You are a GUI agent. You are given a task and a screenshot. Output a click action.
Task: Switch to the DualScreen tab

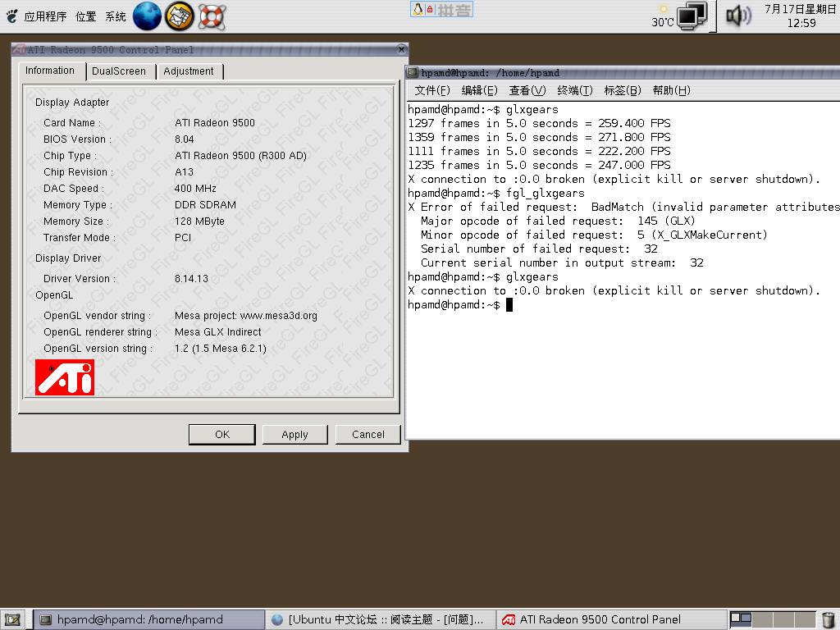(119, 71)
